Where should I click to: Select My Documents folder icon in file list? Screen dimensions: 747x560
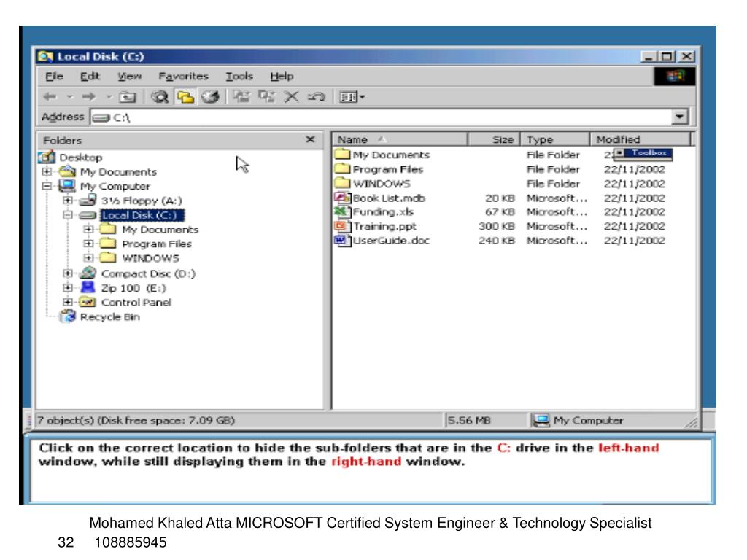(342, 154)
